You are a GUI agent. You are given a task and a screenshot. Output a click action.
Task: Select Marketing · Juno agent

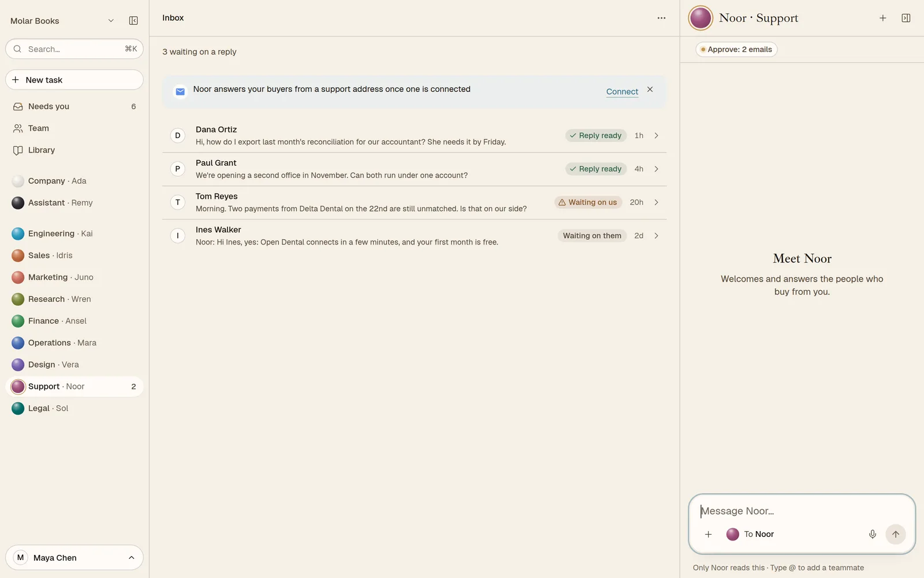click(74, 277)
